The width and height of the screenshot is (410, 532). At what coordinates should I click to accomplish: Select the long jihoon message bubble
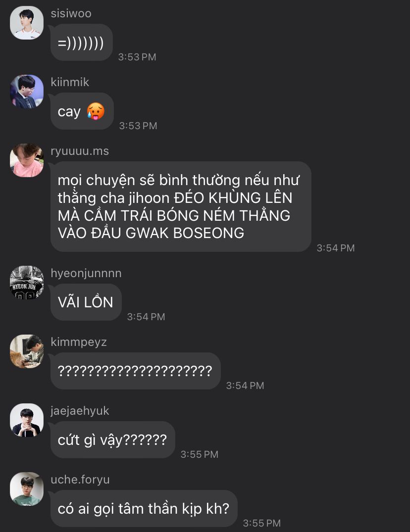pyautogui.click(x=181, y=207)
